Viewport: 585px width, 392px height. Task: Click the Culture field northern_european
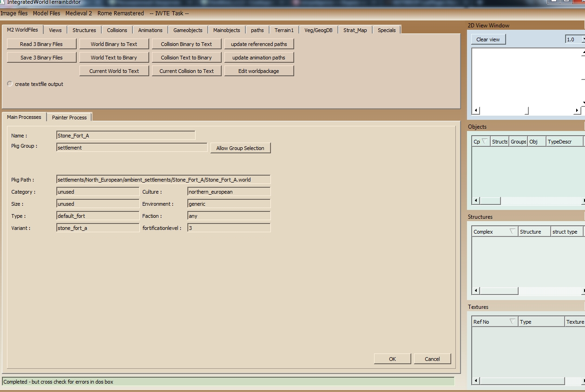click(229, 192)
